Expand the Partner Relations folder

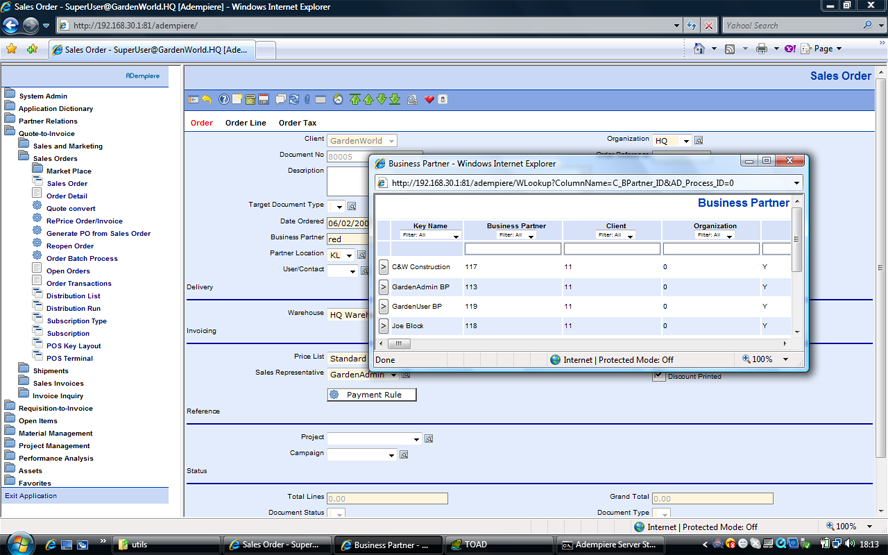pos(48,121)
